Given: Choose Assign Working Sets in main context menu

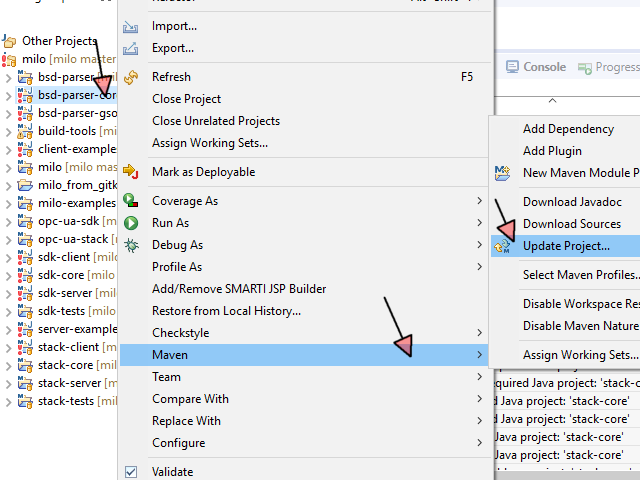Looking at the screenshot, I should click(x=210, y=143).
